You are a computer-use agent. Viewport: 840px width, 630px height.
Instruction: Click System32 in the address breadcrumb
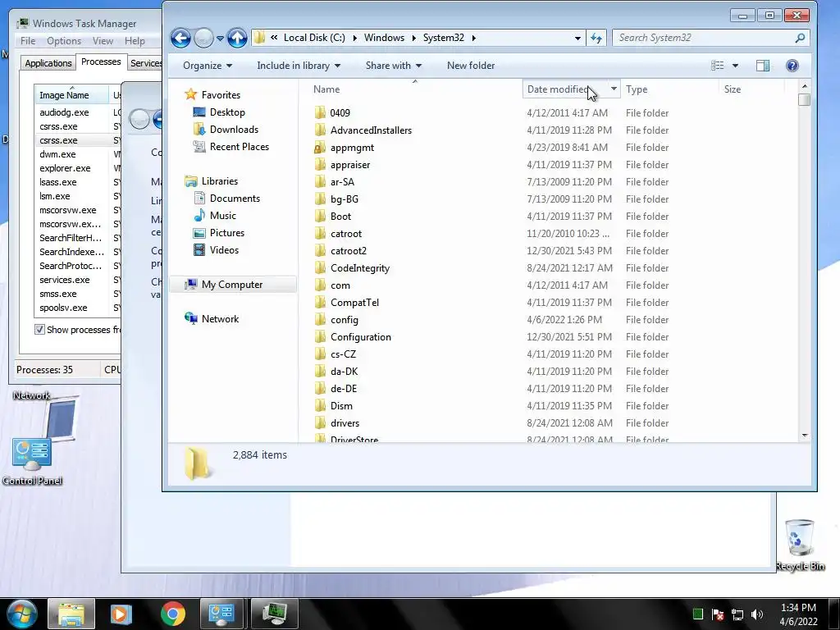[x=444, y=38]
